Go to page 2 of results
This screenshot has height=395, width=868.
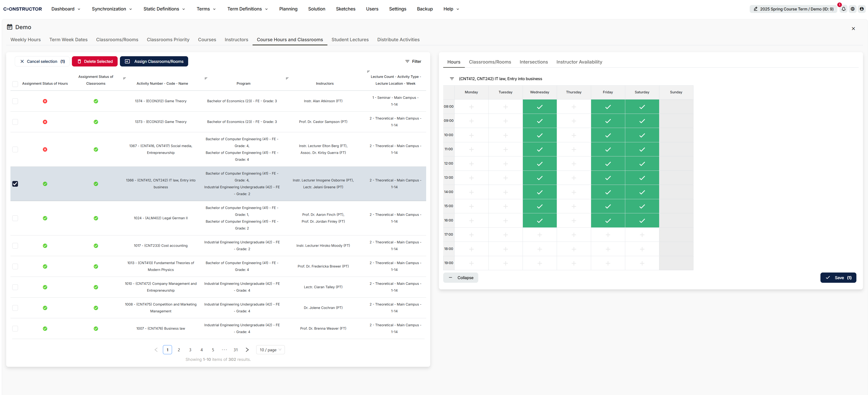pos(179,350)
